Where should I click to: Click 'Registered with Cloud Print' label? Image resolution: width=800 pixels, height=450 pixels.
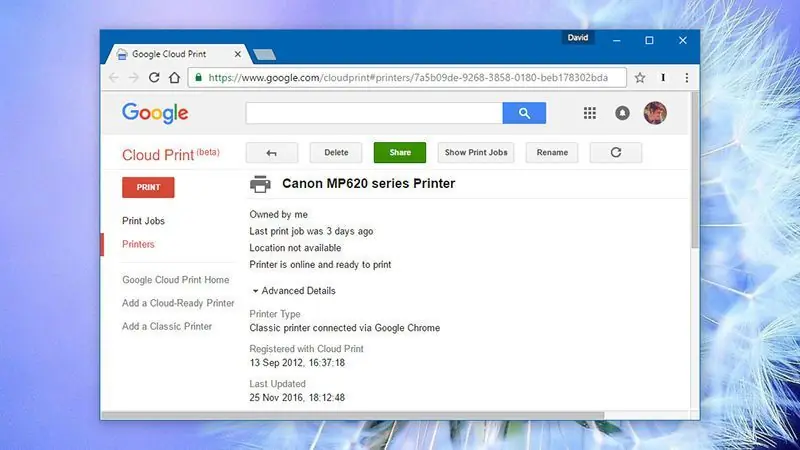(306, 349)
